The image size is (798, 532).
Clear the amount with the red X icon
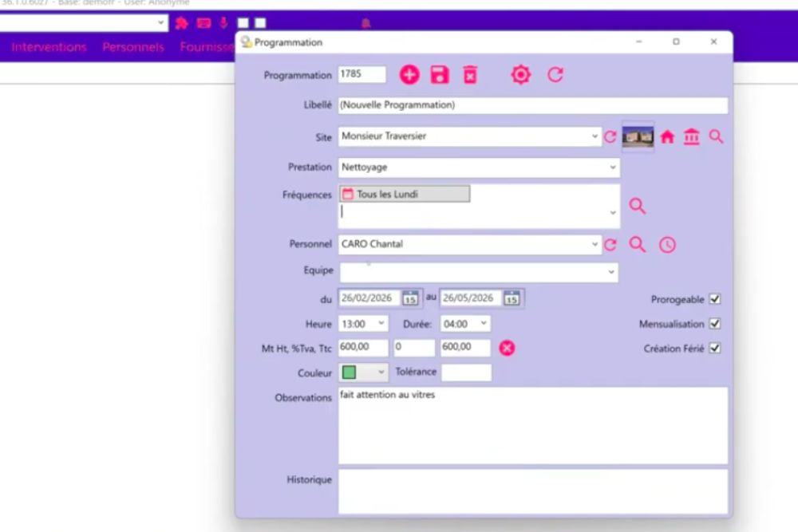(506, 348)
